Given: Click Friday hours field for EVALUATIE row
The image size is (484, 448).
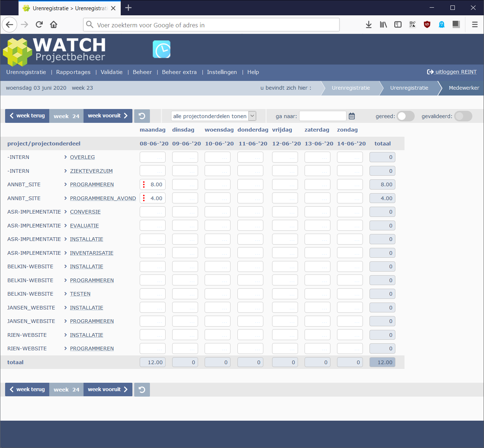Looking at the screenshot, I should (x=285, y=226).
